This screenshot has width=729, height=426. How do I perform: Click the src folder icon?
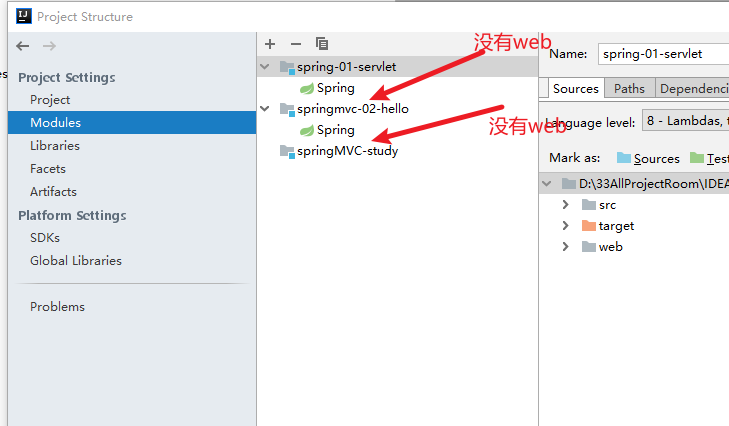pos(589,205)
